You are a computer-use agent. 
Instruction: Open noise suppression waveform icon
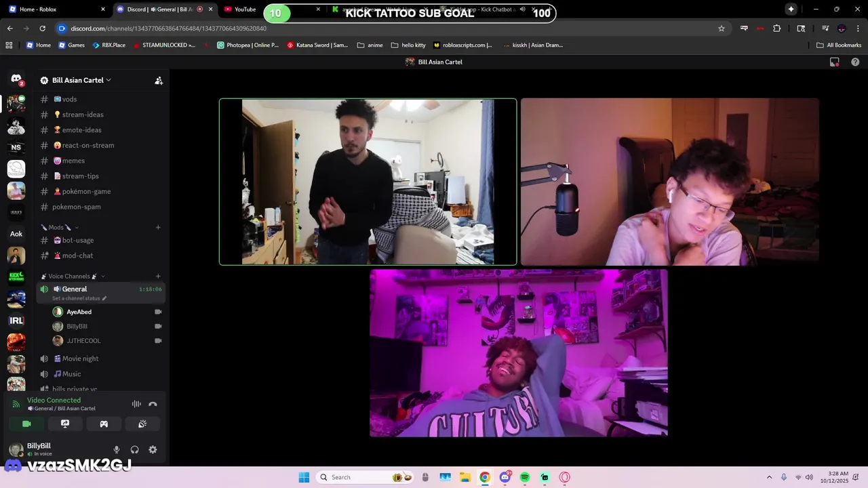[136, 404]
